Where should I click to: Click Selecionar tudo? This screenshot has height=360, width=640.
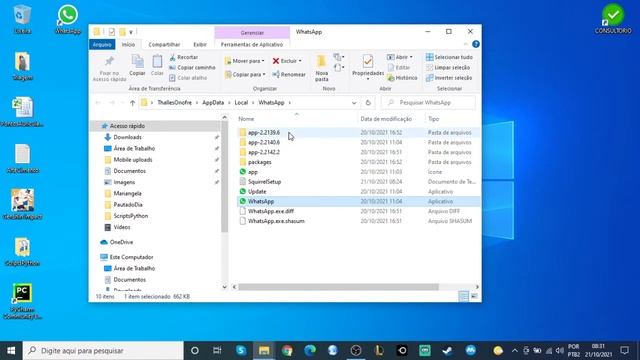click(449, 57)
